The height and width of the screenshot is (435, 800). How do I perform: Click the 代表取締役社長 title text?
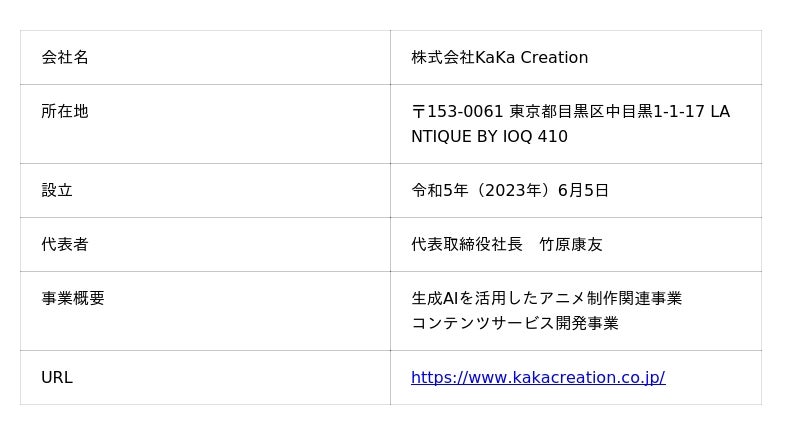click(x=467, y=244)
